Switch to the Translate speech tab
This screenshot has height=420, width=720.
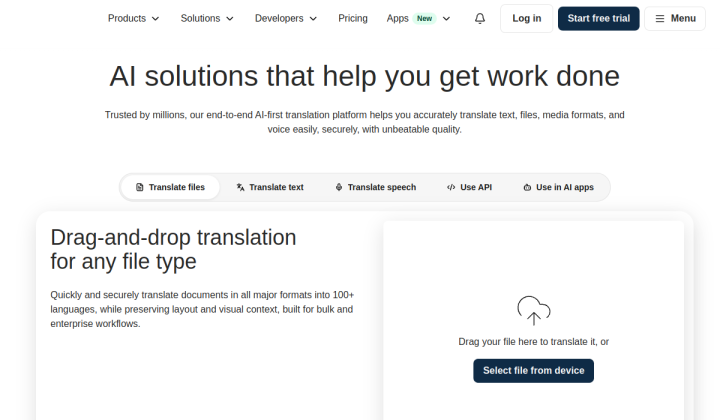click(376, 187)
